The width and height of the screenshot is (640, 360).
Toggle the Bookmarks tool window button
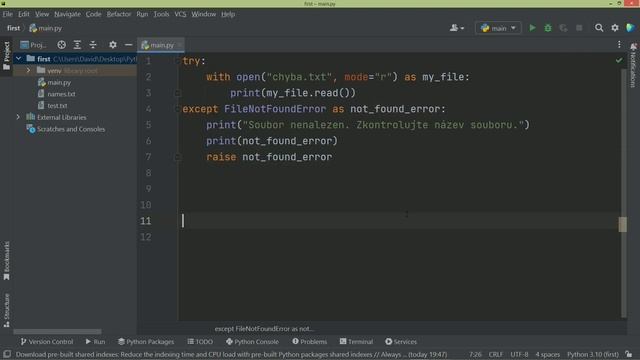(6, 260)
